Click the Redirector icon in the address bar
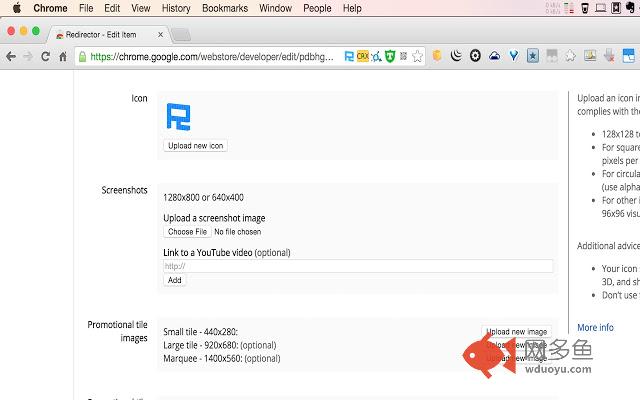The height and width of the screenshot is (400, 640). (348, 56)
